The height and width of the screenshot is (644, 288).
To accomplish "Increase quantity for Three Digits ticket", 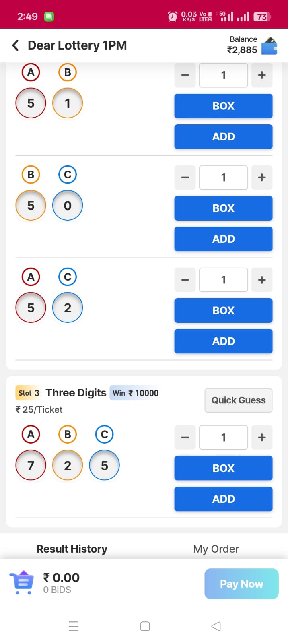I will point(261,438).
